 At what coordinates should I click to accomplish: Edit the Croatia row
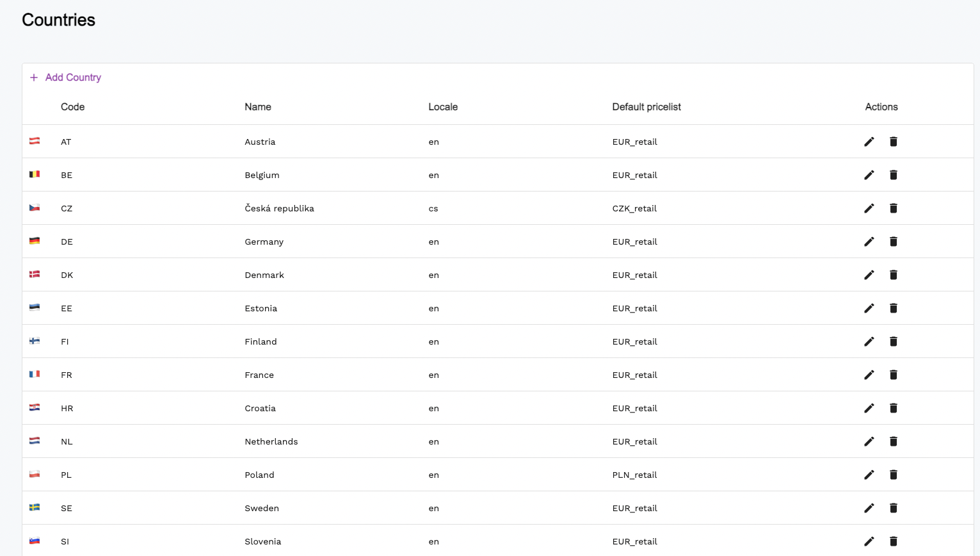pyautogui.click(x=869, y=408)
